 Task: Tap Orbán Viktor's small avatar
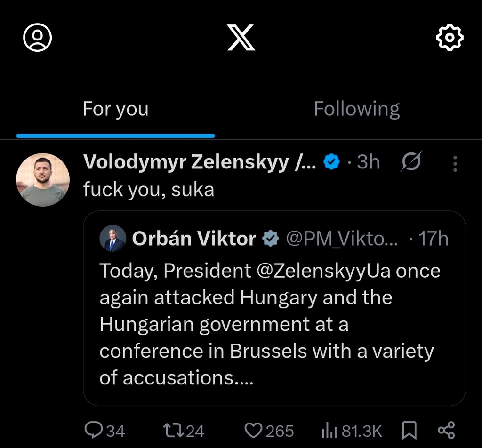113,239
